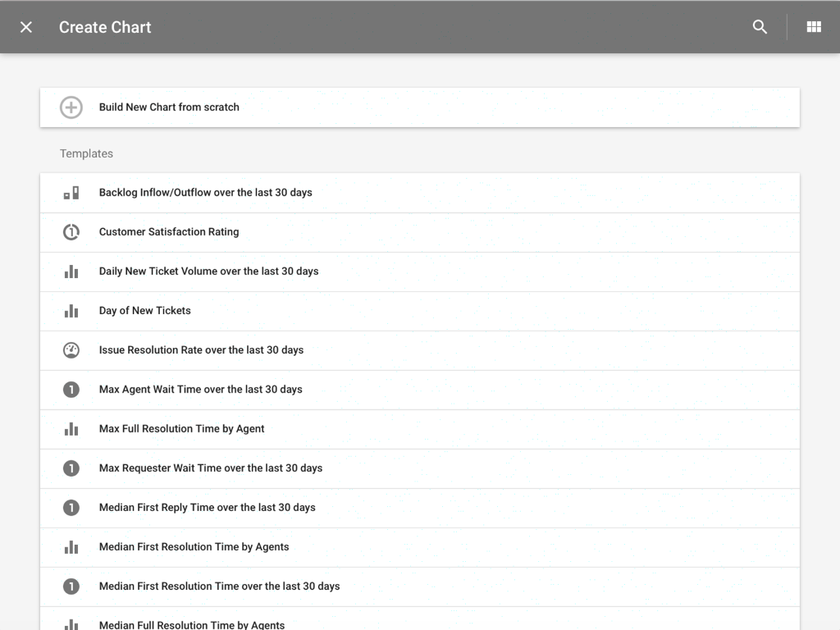The width and height of the screenshot is (840, 630).
Task: Choose Daily New Ticket Volume template
Action: (208, 272)
